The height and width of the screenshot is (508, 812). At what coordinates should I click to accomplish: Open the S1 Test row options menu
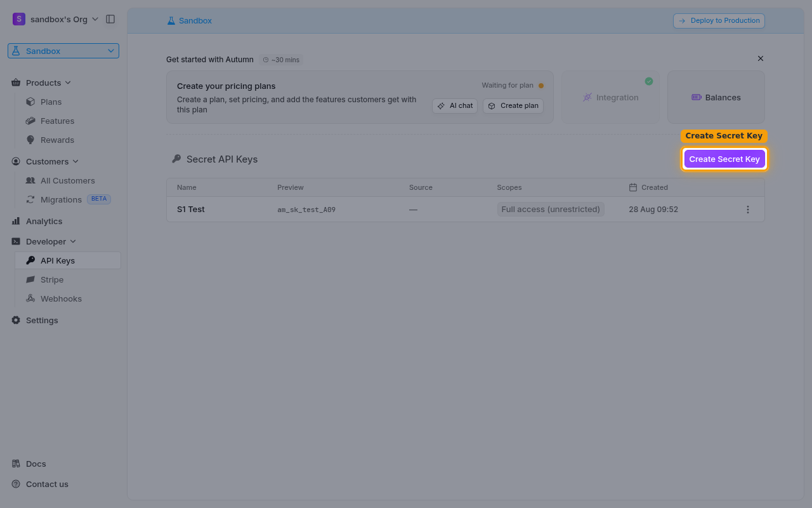tap(748, 210)
